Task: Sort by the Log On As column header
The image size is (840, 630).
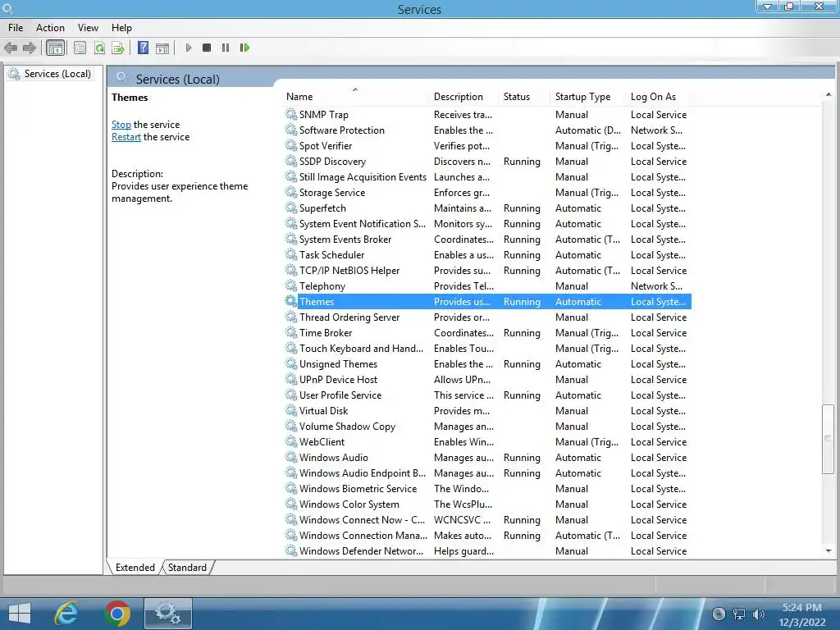Action: click(659, 97)
